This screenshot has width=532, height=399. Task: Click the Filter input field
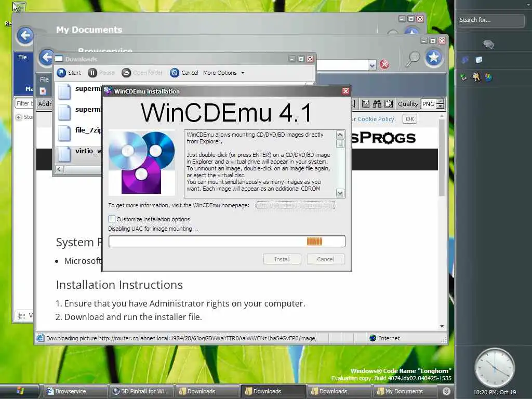coord(24,103)
